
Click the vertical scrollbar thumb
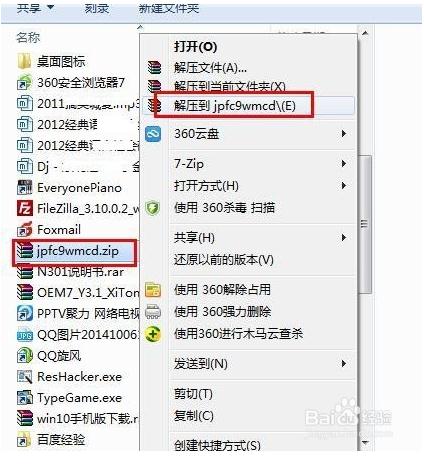coord(364,224)
